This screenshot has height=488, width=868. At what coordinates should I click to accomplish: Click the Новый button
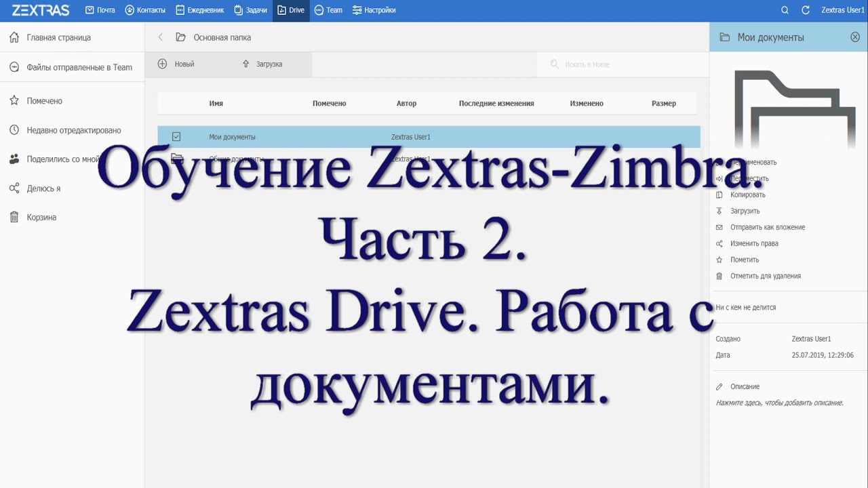176,64
